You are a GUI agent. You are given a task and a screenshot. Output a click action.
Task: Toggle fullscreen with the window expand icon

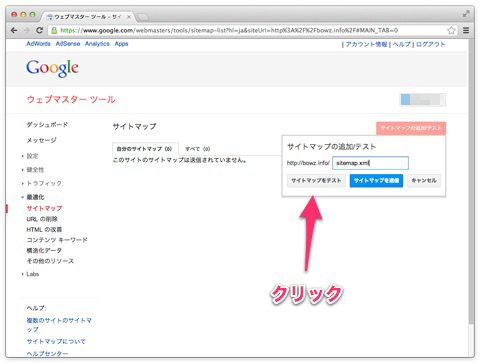[466, 14]
